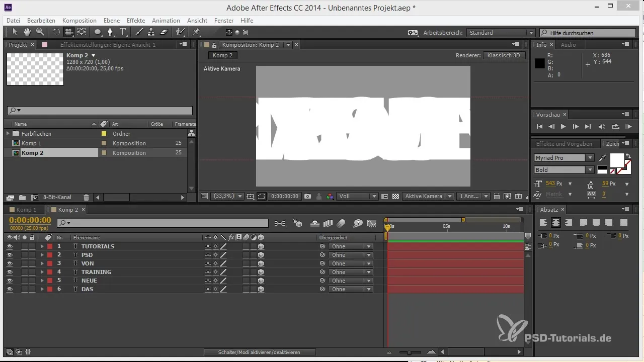This screenshot has width=644, height=362.
Task: Toggle 3D layer switch for TUTORIALS
Action: click(x=261, y=246)
